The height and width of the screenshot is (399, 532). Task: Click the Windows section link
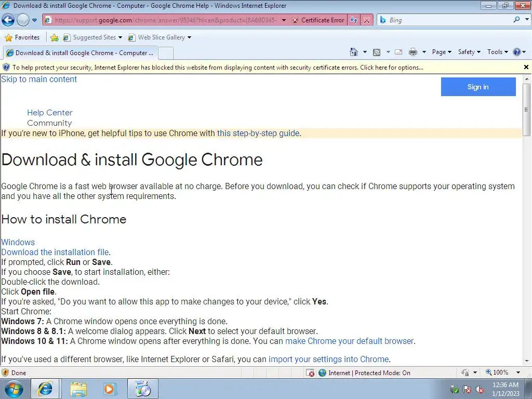(18, 242)
